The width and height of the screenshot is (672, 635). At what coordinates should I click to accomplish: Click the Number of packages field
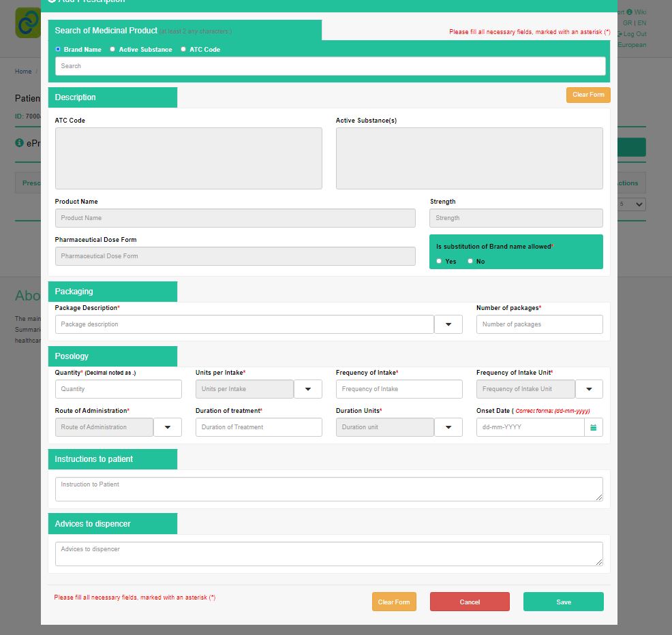coord(539,324)
